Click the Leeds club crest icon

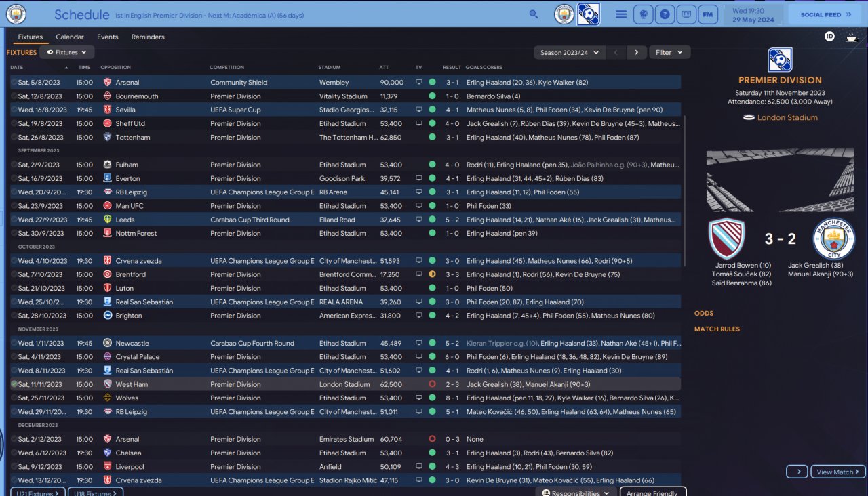(107, 220)
